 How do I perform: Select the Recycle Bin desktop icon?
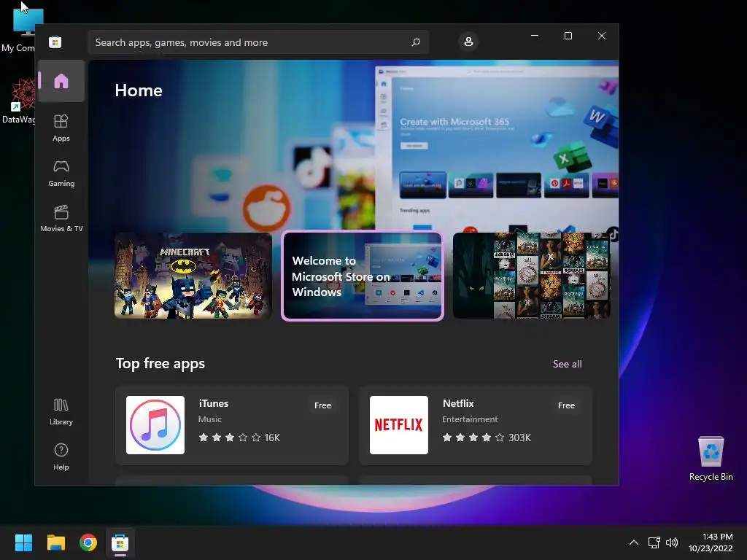click(711, 459)
